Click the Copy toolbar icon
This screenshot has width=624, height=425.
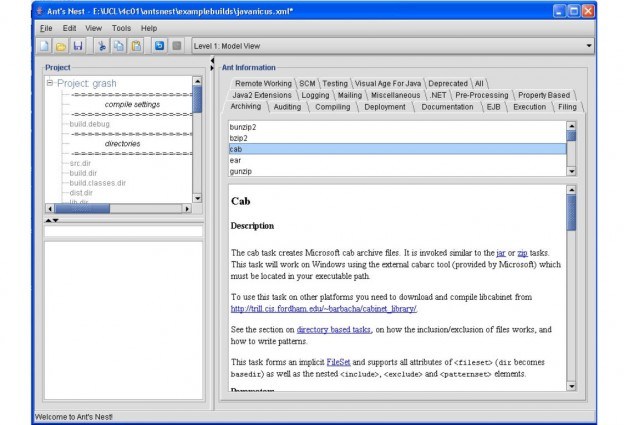tap(118, 46)
